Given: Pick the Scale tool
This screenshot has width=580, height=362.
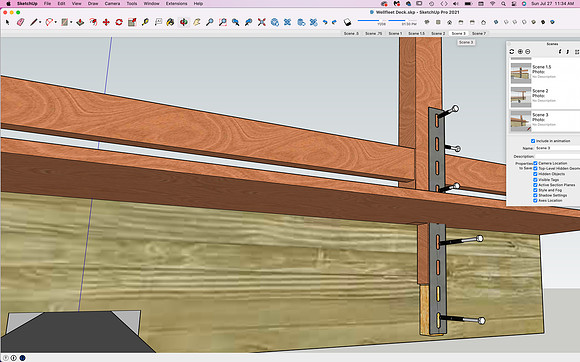Looking at the screenshot, I should [x=132, y=23].
